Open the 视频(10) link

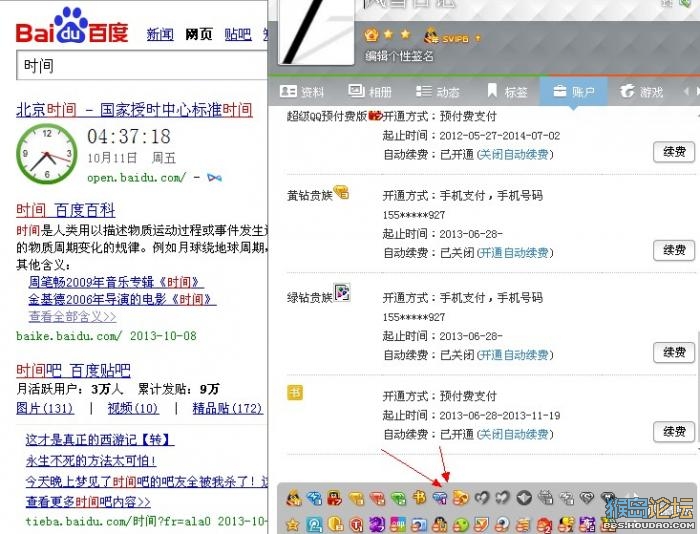pos(133,408)
